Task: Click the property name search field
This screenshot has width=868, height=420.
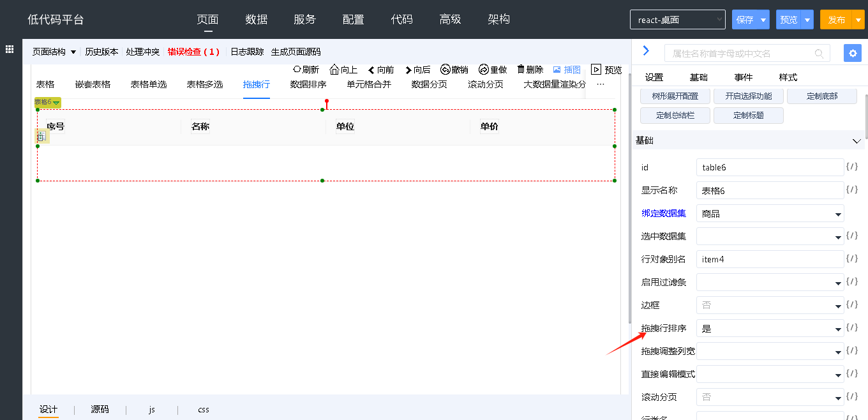Action: pyautogui.click(x=747, y=53)
